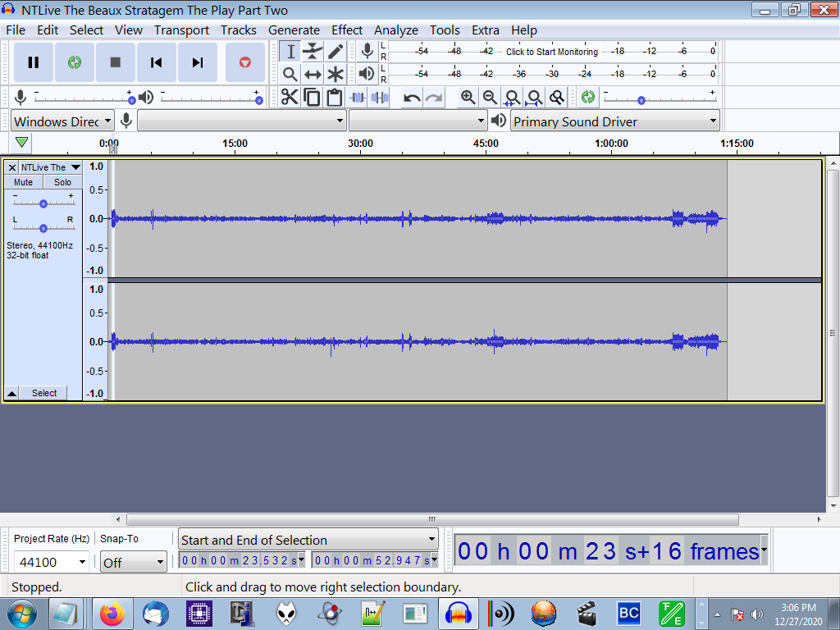Viewport: 840px width, 630px height.
Task: Open the Transport menu
Action: 181,30
